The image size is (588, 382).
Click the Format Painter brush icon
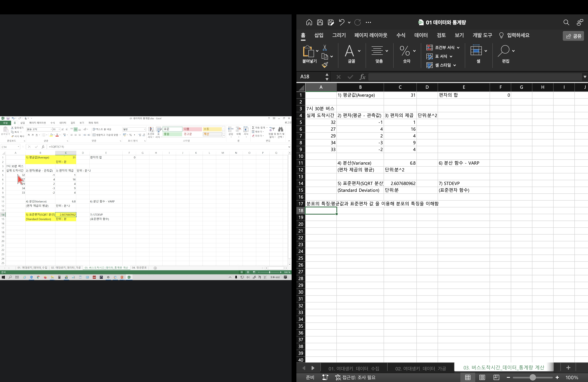[325, 65]
